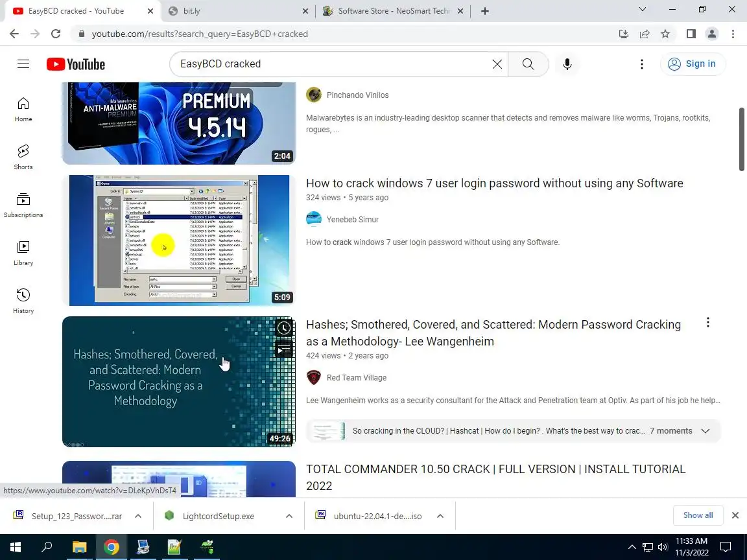
Task: Open Total Commander 10.50 Crack video title
Action: click(x=495, y=477)
